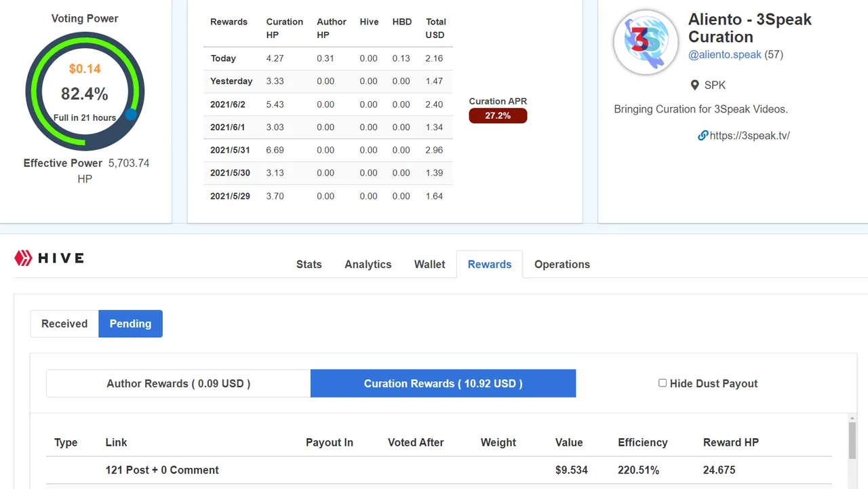
Task: Switch to Author Rewards ( 0.09 USD )
Action: tap(178, 383)
